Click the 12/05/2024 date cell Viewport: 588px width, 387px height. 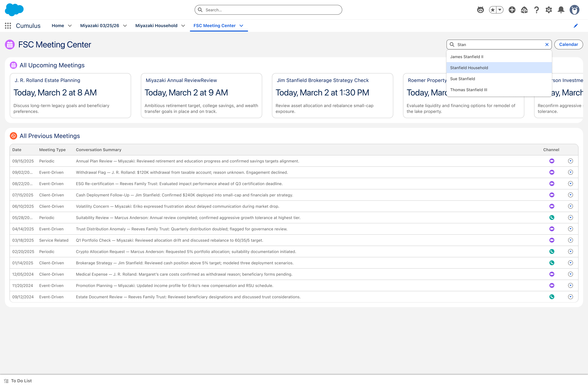point(23,274)
